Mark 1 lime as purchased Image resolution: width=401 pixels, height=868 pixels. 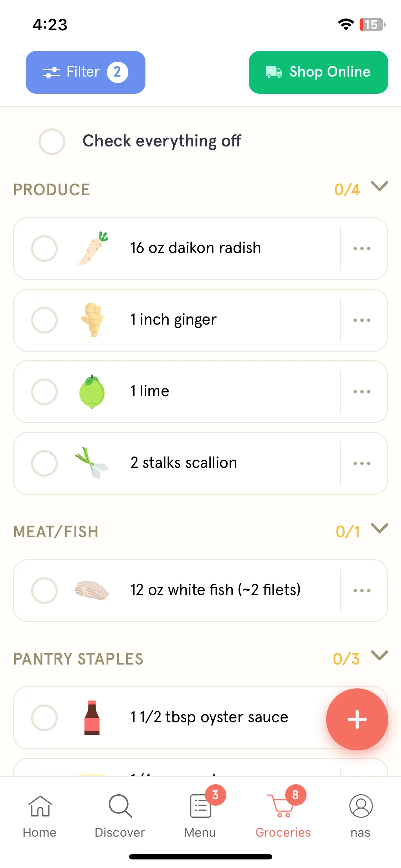point(44,392)
